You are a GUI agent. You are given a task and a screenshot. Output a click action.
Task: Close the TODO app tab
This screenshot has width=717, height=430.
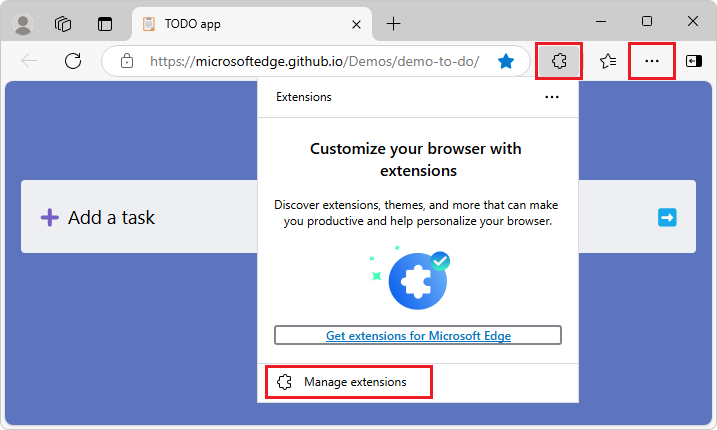pos(356,24)
